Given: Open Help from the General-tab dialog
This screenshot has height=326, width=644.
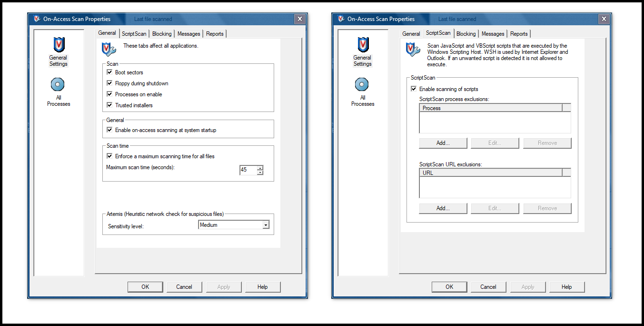Looking at the screenshot, I should [x=262, y=287].
